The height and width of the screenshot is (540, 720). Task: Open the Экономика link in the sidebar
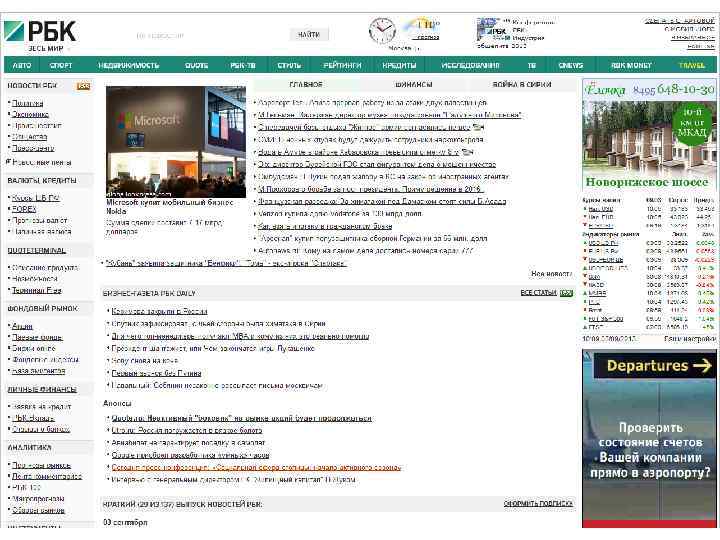(x=30, y=114)
